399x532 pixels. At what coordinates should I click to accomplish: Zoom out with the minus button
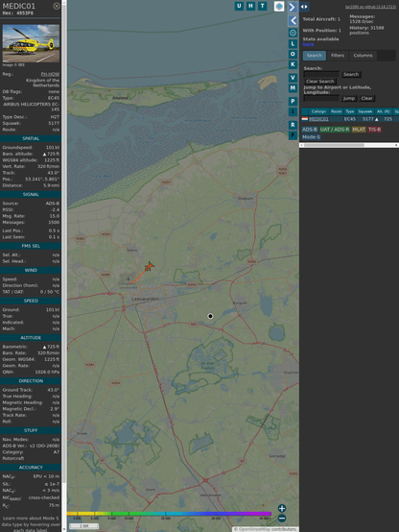[x=282, y=519]
